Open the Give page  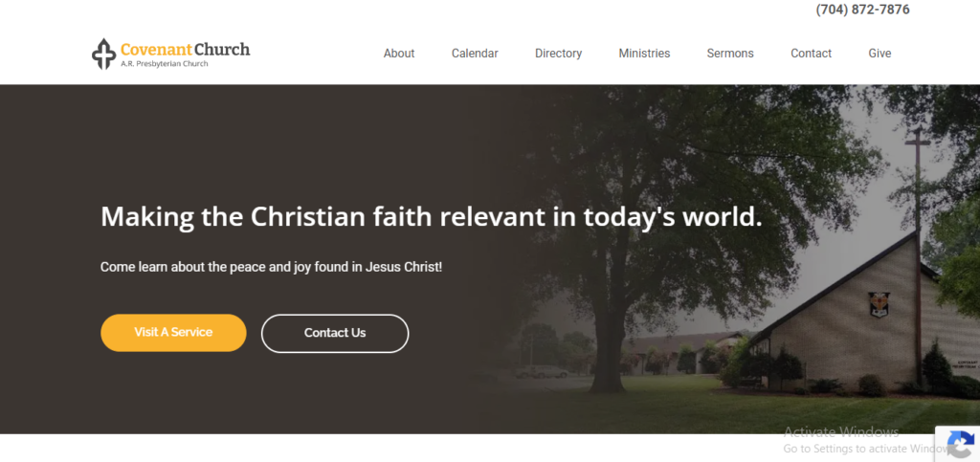pyautogui.click(x=880, y=54)
